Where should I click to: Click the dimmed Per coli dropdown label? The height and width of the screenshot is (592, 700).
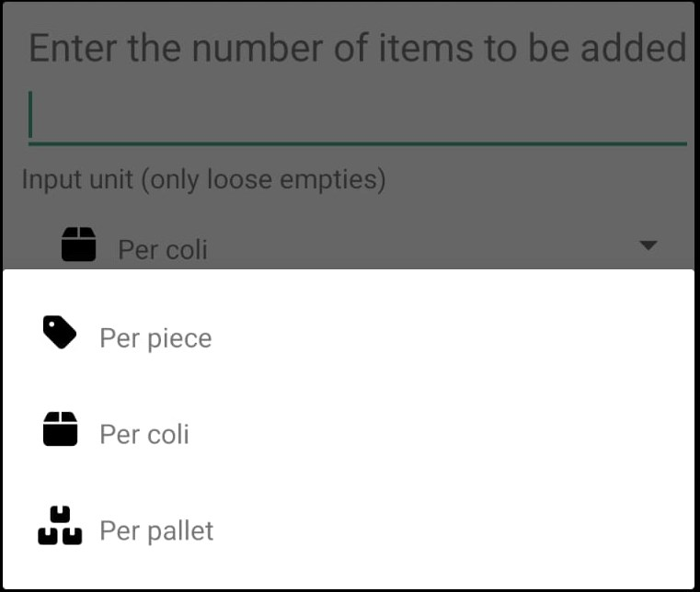pyautogui.click(x=163, y=249)
